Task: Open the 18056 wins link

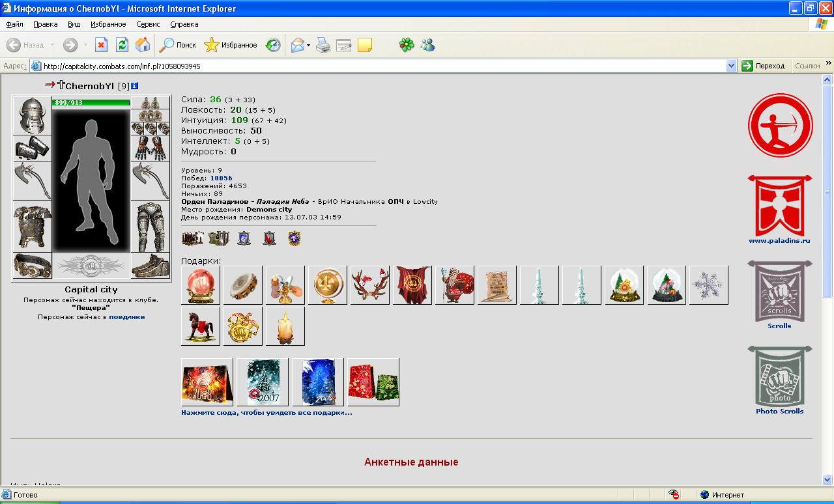Action: pos(221,178)
